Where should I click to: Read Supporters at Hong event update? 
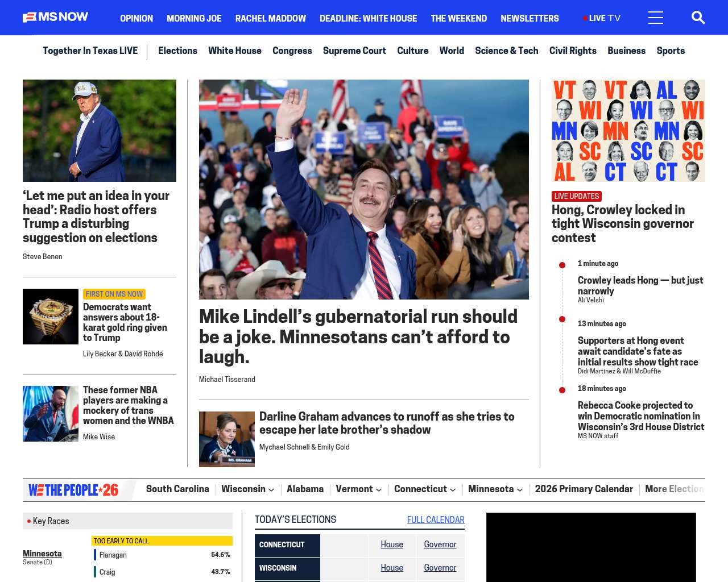(638, 351)
